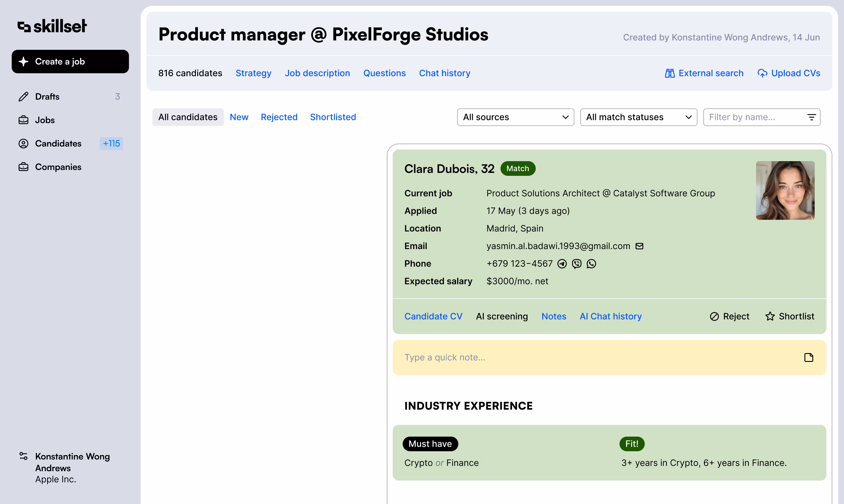
Task: Go to Drafts in the sidebar
Action: click(70, 96)
